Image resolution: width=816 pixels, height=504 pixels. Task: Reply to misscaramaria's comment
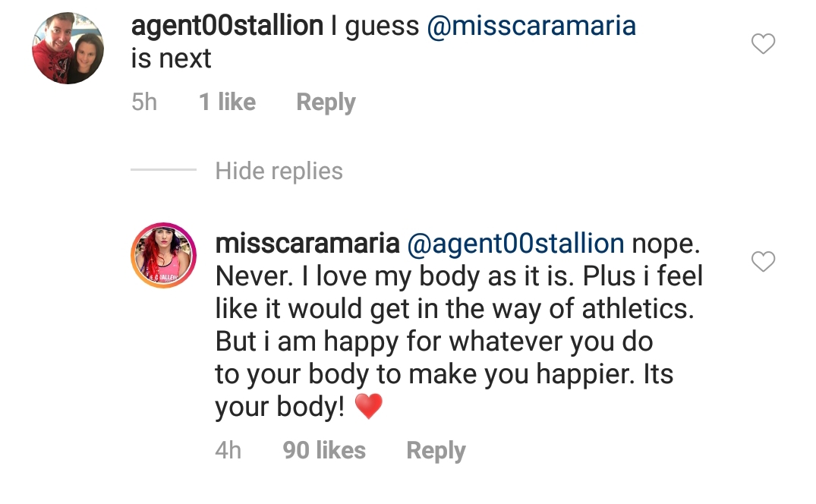click(x=436, y=451)
